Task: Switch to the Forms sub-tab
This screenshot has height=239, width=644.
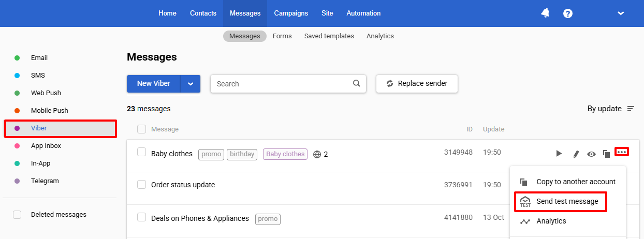Action: click(x=282, y=36)
